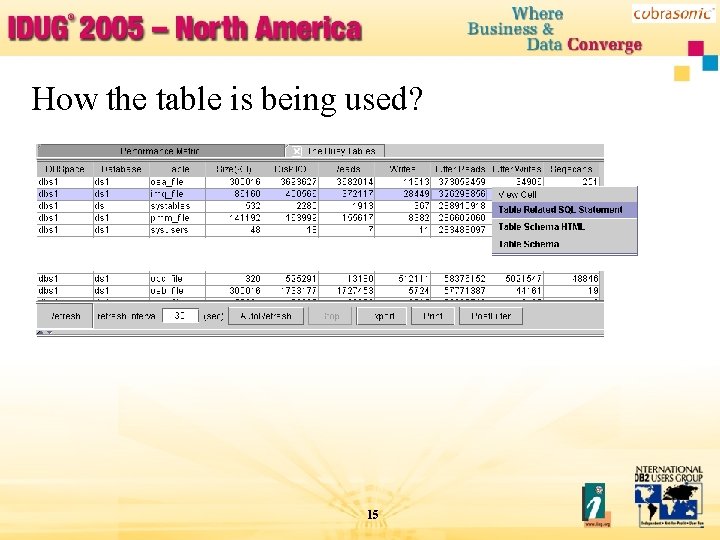This screenshot has height=540, width=720.
Task: Click the International DB2 Users Group logo
Action: point(669,496)
